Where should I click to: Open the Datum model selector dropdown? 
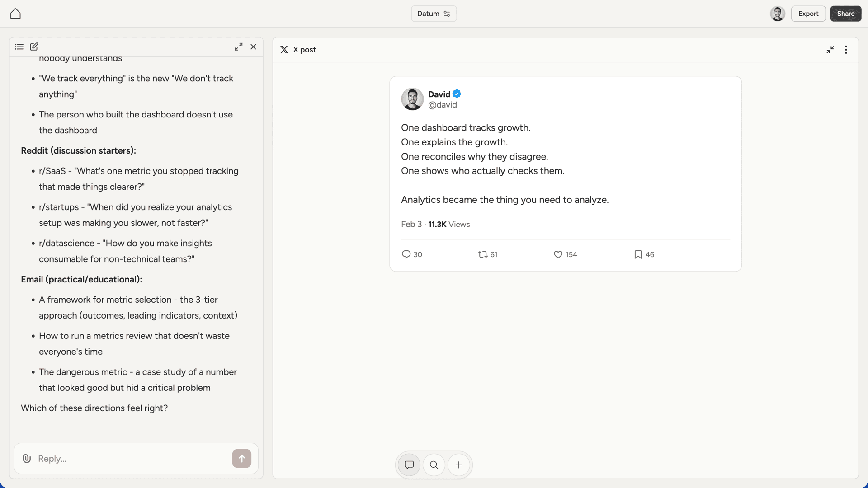click(433, 14)
